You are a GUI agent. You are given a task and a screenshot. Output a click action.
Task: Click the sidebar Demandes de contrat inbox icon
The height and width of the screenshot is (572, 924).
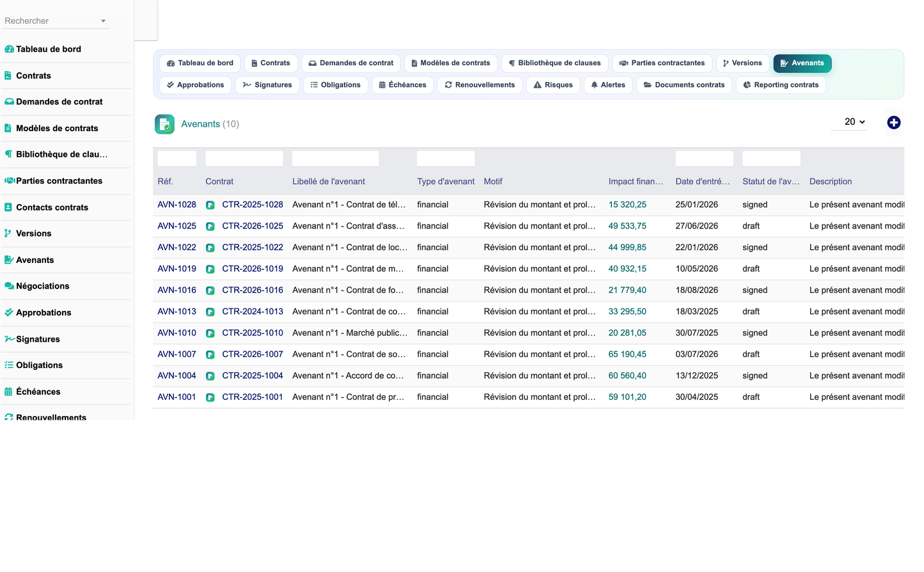[9, 102]
